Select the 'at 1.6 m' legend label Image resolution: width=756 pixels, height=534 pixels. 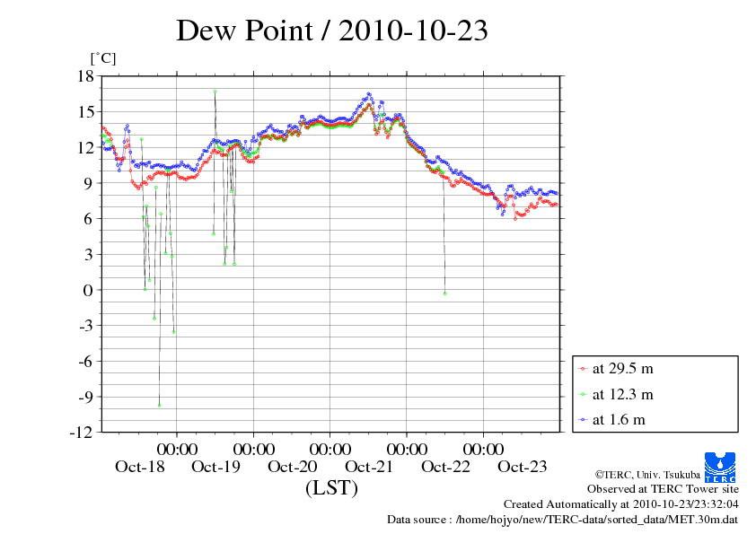click(619, 420)
